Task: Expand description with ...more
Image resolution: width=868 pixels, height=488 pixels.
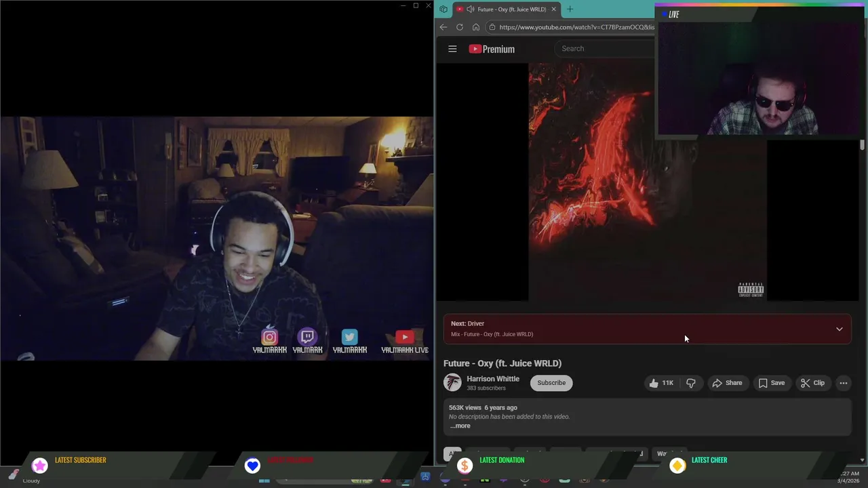Action: click(x=460, y=426)
